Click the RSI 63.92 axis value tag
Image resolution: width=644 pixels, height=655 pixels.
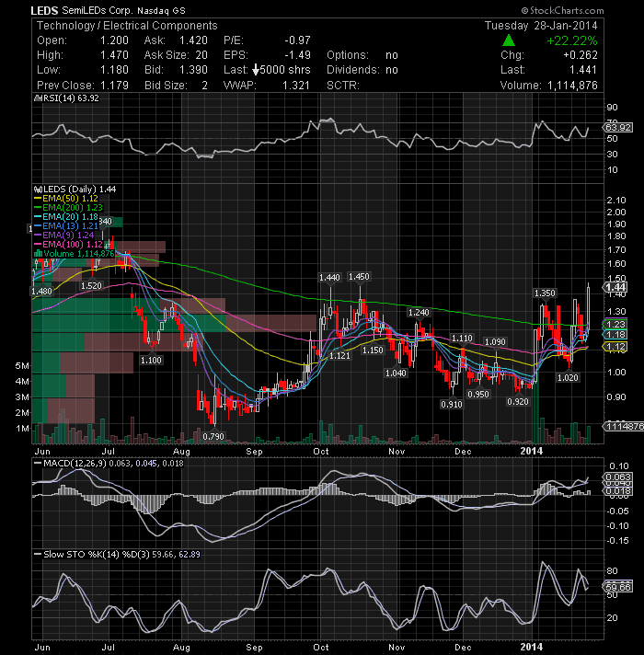click(x=617, y=127)
